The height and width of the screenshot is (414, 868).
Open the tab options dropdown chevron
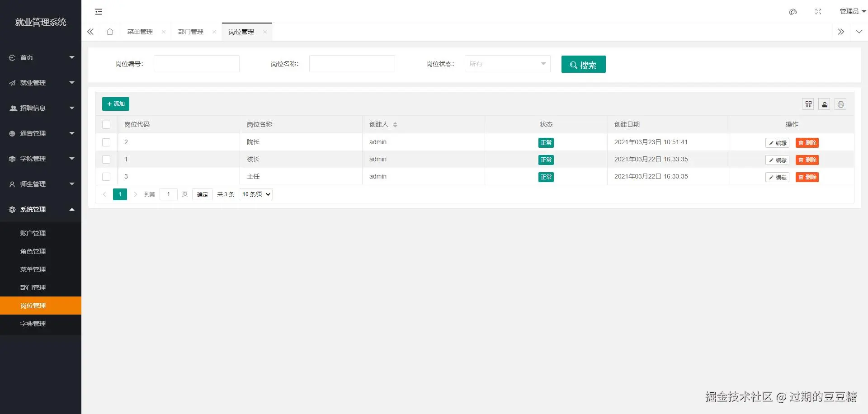pyautogui.click(x=859, y=32)
